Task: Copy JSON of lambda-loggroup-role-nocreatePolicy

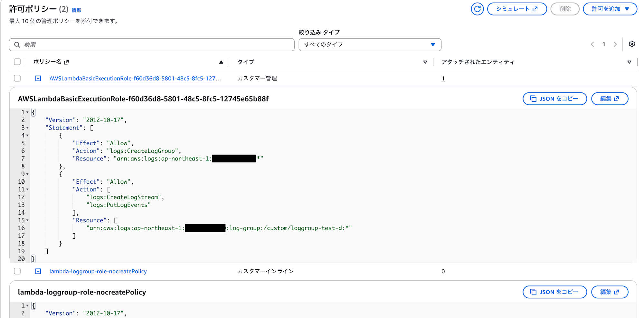Action: pyautogui.click(x=555, y=292)
